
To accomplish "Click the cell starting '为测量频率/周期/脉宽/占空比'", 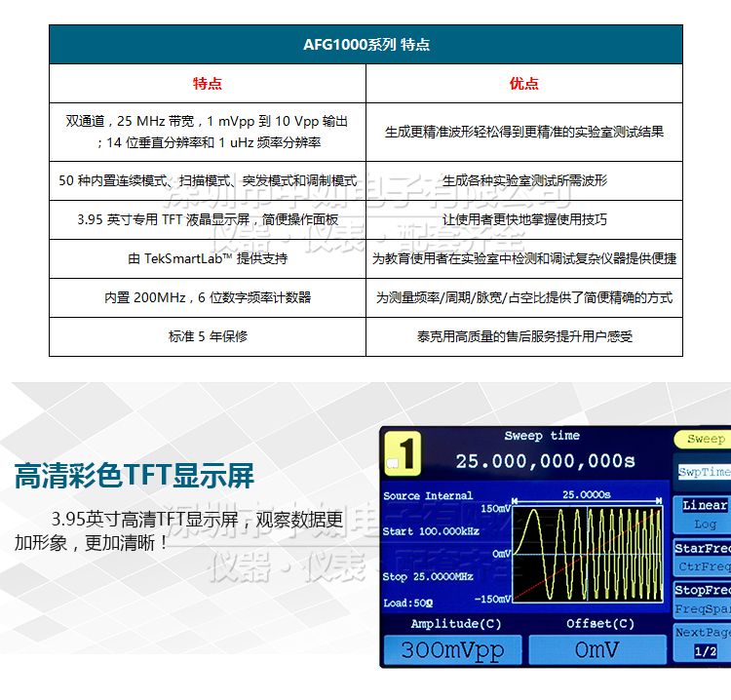I will [x=524, y=297].
